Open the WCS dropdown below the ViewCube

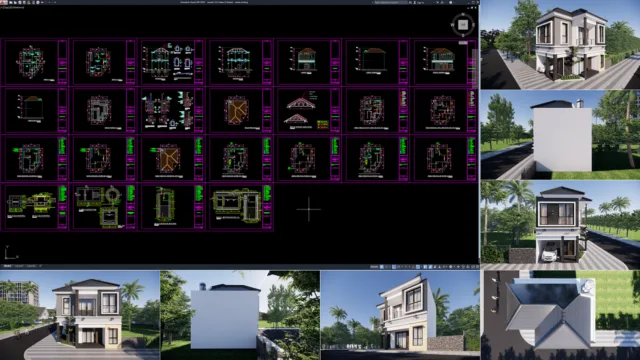click(463, 42)
